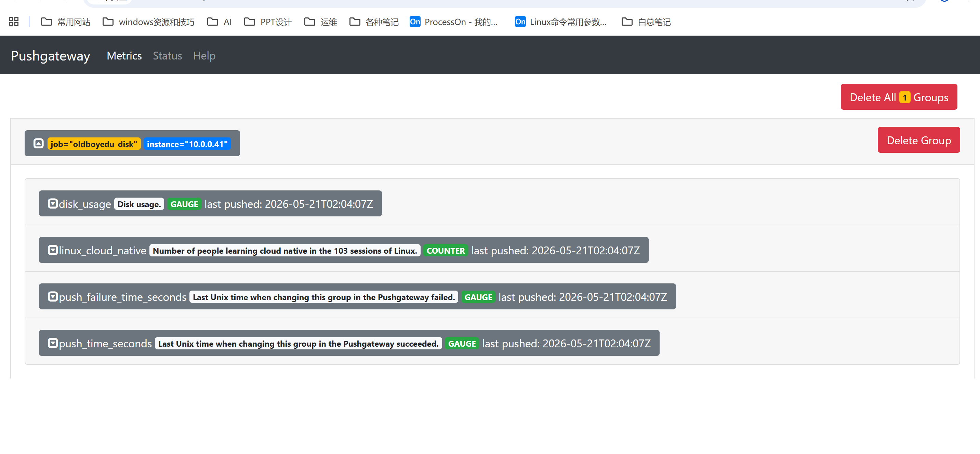Viewport: 980px width, 454px height.
Task: Click the GAUGE badge on disk_usage
Action: pos(184,204)
